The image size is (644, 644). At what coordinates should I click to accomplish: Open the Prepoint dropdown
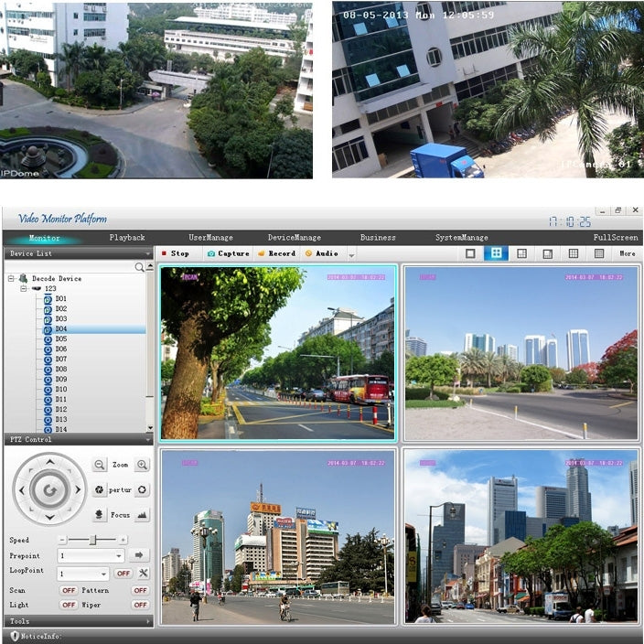click(119, 555)
